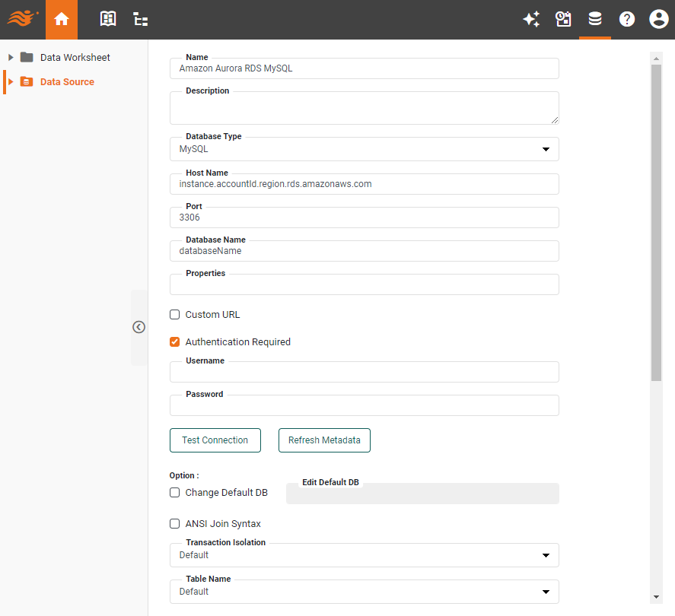
Task: Open the Database Type dropdown
Action: click(x=546, y=149)
